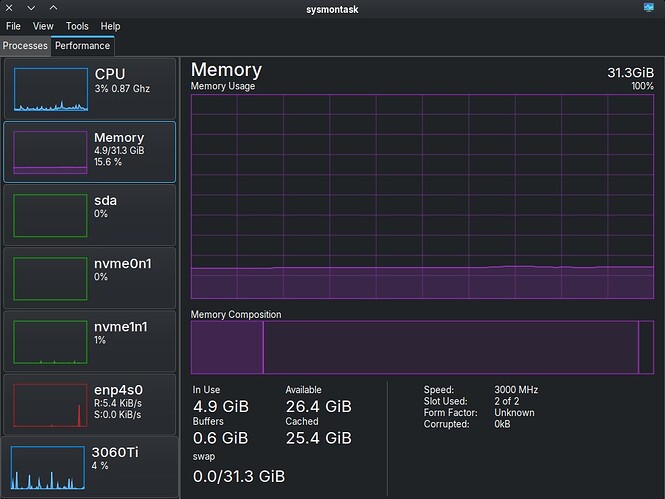Screen dimensions: 665x499
Task: Click the Memory Usage history graph
Action: [x=422, y=196]
